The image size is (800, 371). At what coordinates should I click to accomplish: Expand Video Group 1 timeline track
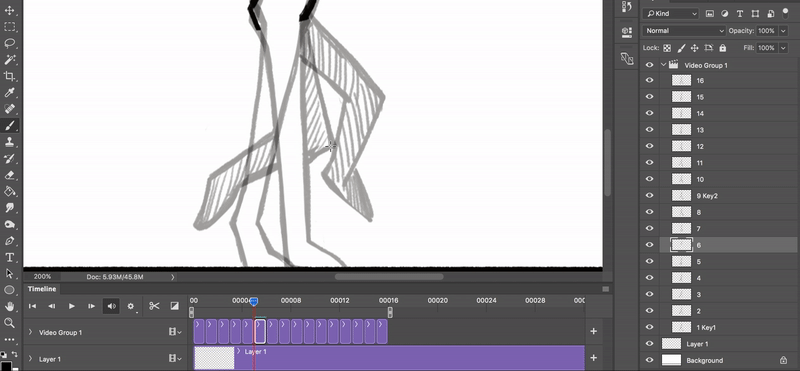tap(30, 332)
